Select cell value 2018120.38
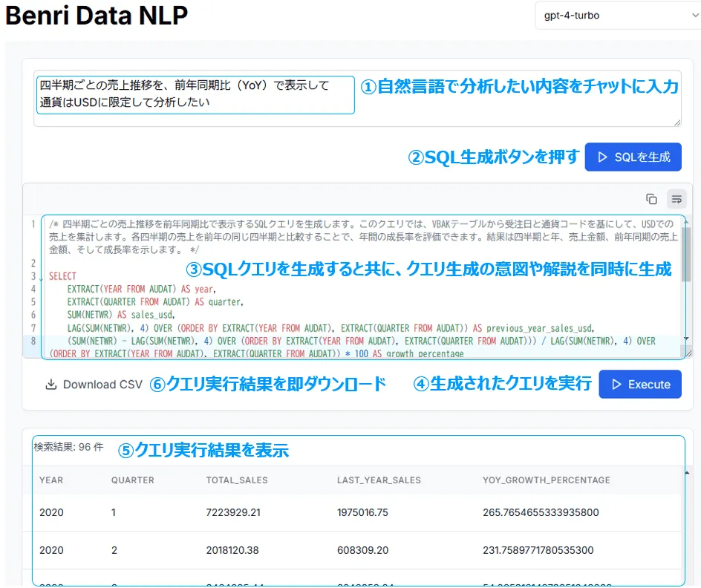Image resolution: width=701 pixels, height=588 pixels. pyautogui.click(x=232, y=550)
